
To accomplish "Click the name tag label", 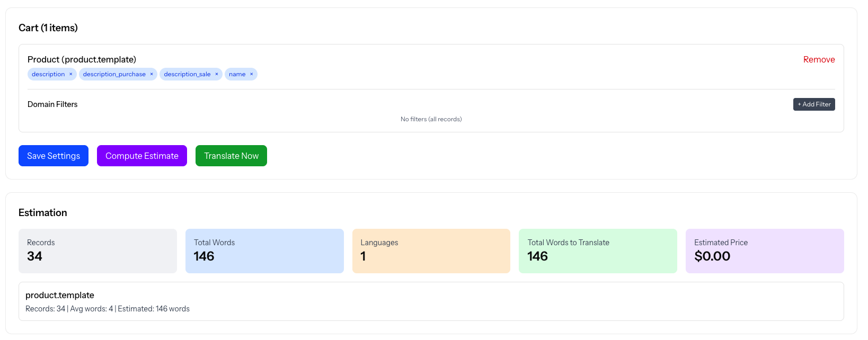I will tap(237, 74).
